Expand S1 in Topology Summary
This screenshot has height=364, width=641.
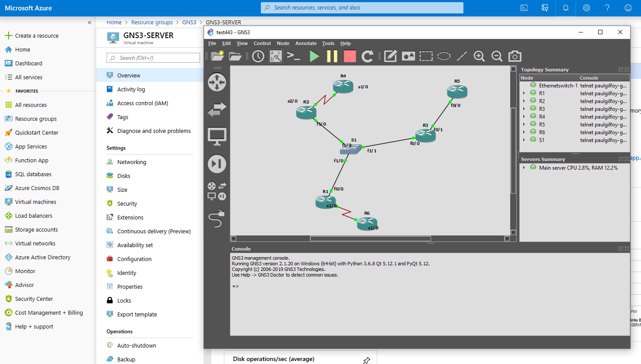coord(524,140)
